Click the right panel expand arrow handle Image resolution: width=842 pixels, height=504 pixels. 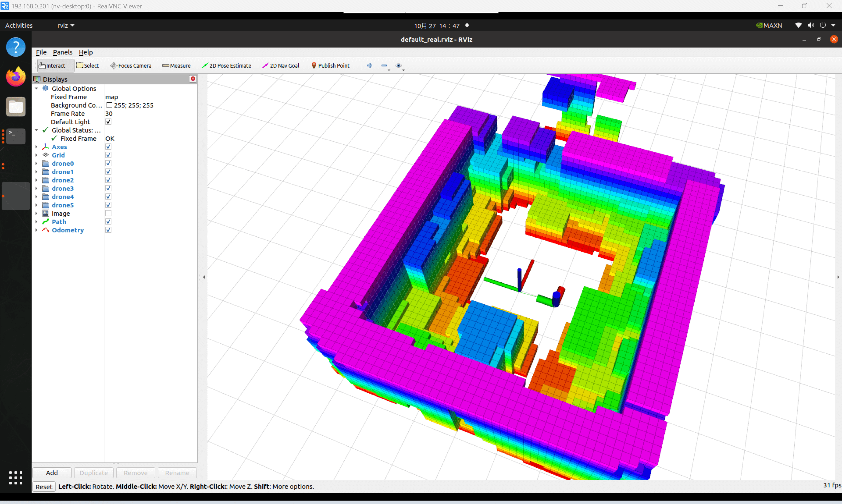tap(838, 277)
